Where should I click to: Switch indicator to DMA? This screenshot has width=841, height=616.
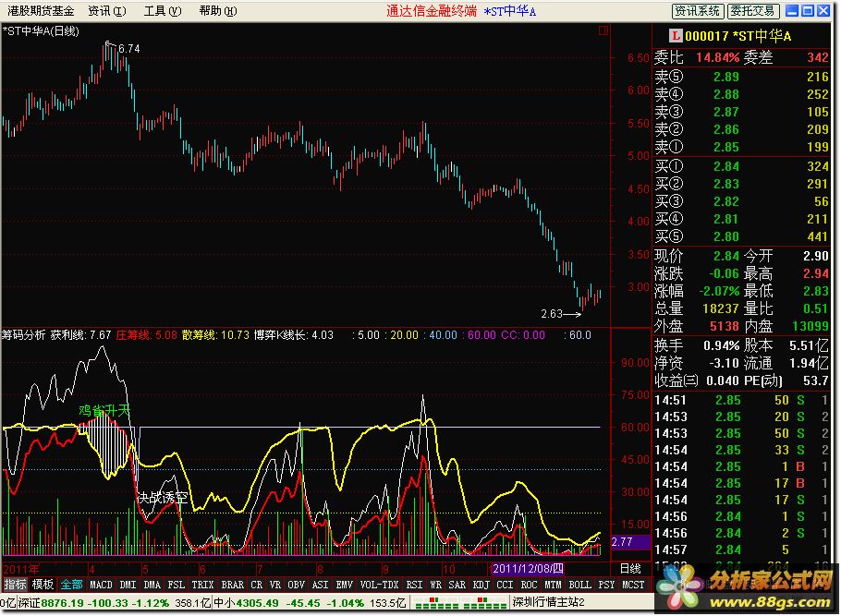pyautogui.click(x=152, y=585)
